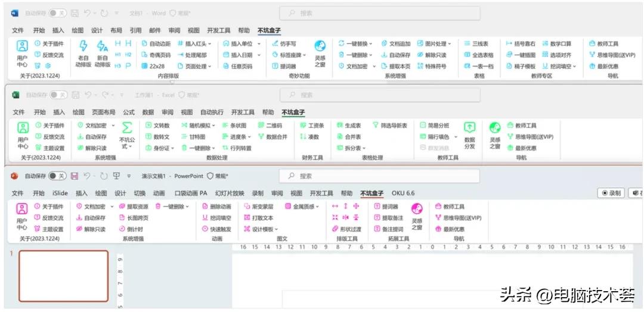Click 任意页码 in Word ribbon
The width and height of the screenshot is (644, 312).
coord(238,66)
